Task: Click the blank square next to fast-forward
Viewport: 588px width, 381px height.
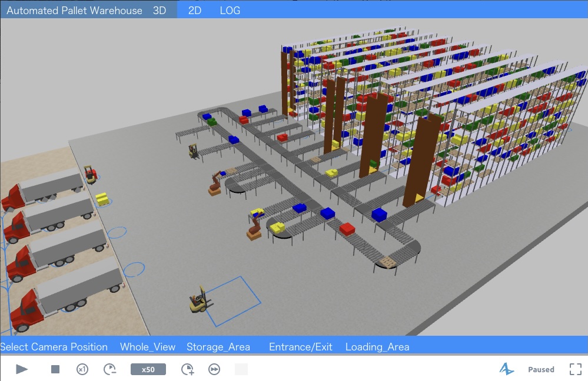Action: tap(241, 369)
